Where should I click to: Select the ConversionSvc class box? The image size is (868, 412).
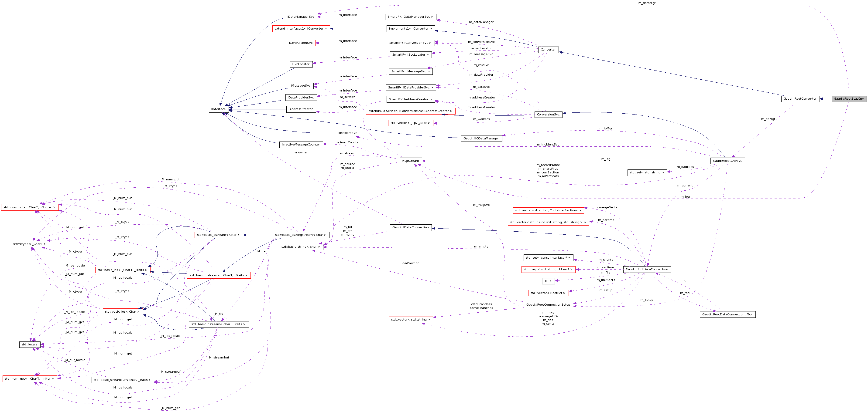click(549, 114)
